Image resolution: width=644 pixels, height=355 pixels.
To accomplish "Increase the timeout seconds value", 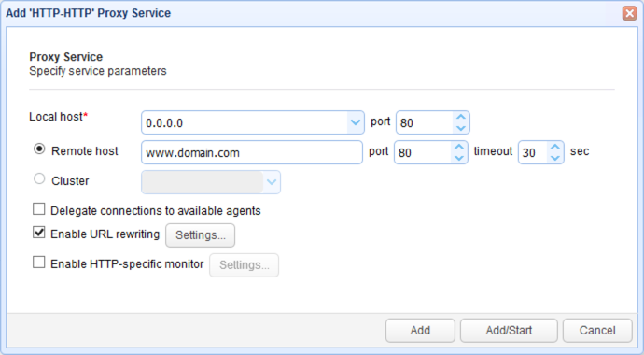I will click(x=555, y=147).
